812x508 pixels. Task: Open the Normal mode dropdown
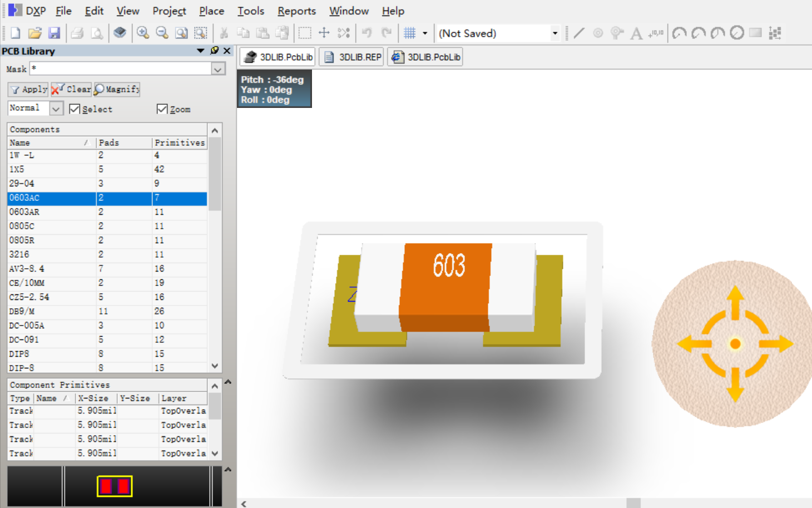click(56, 108)
